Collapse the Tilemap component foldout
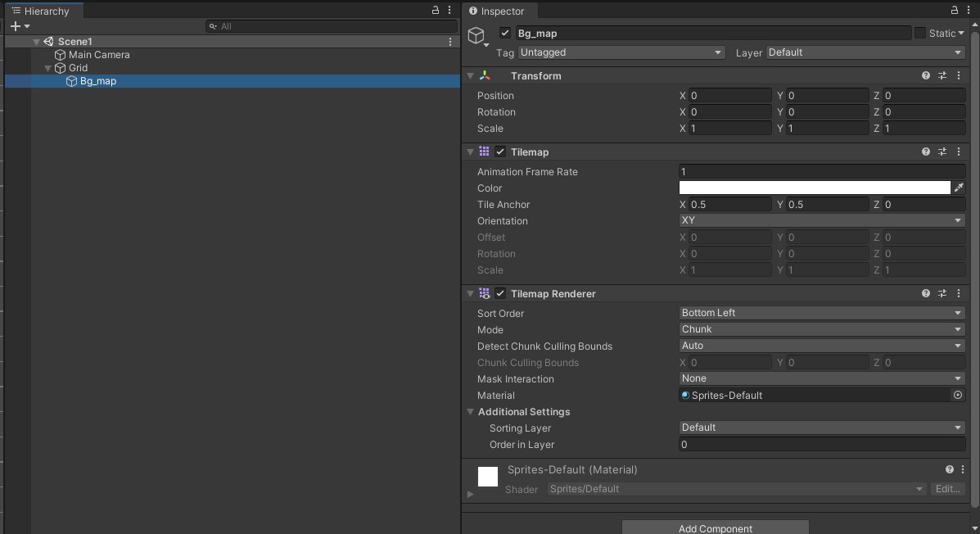 click(471, 152)
